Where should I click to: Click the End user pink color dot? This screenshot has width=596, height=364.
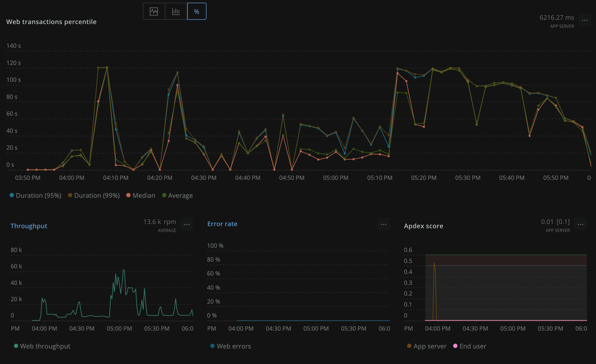point(455,346)
